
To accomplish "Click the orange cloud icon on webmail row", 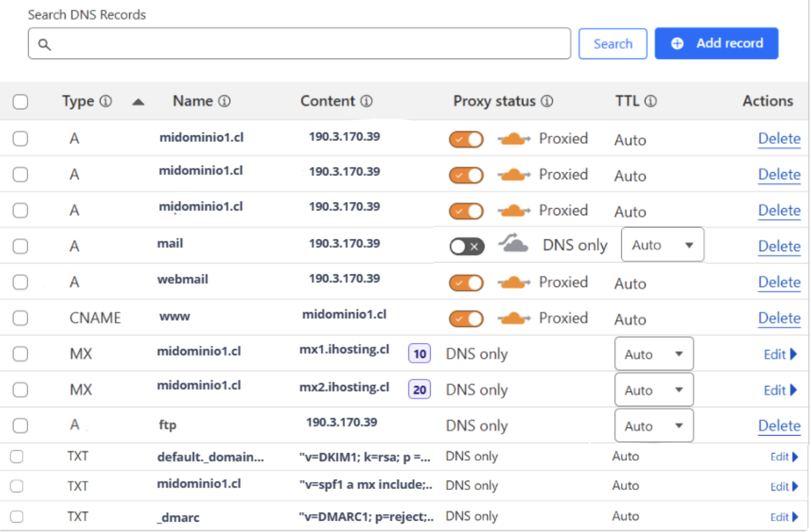I will pos(513,282).
